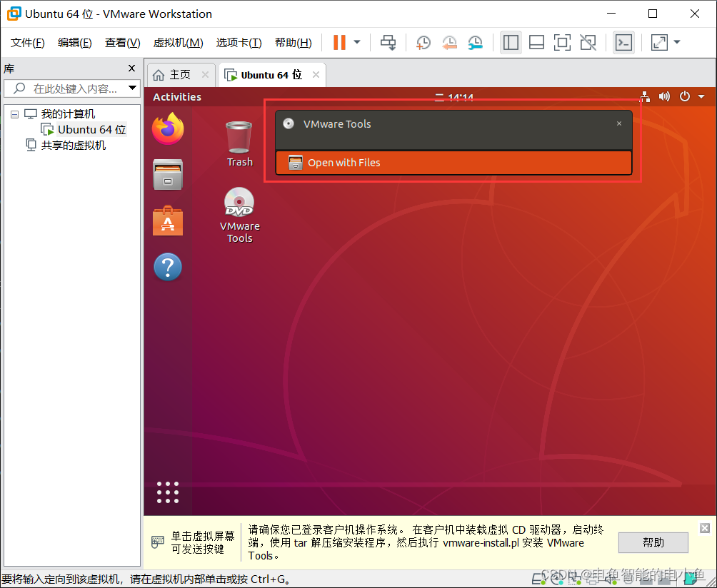Toggle the thumbnail bar view icon
717x588 pixels.
(x=536, y=43)
